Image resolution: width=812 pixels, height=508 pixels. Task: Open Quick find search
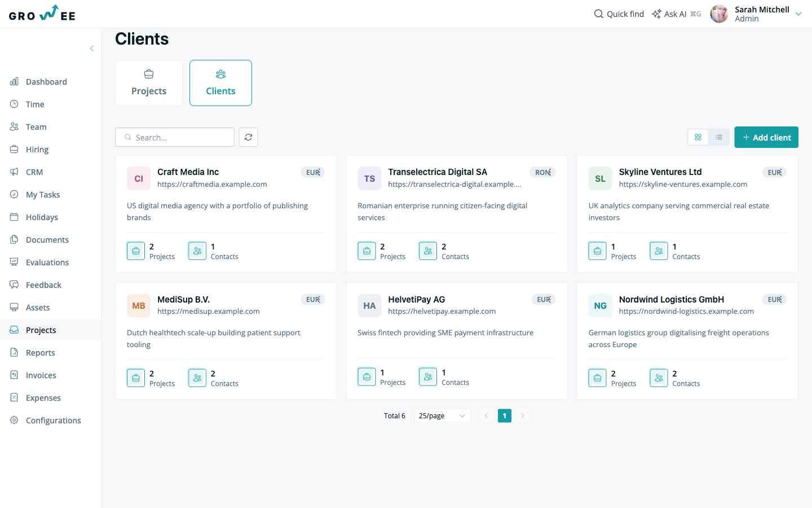(619, 14)
